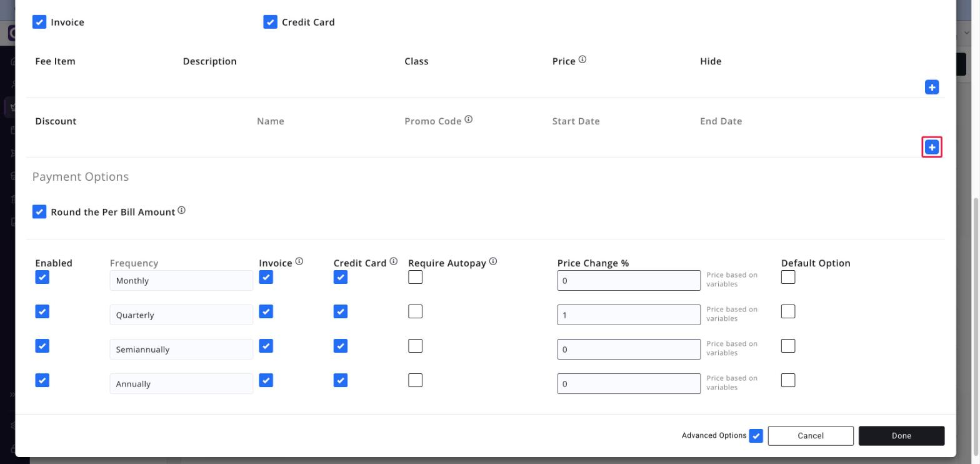The height and width of the screenshot is (464, 980).
Task: Toggle Round the Per Bill Amount checkbox
Action: [39, 212]
